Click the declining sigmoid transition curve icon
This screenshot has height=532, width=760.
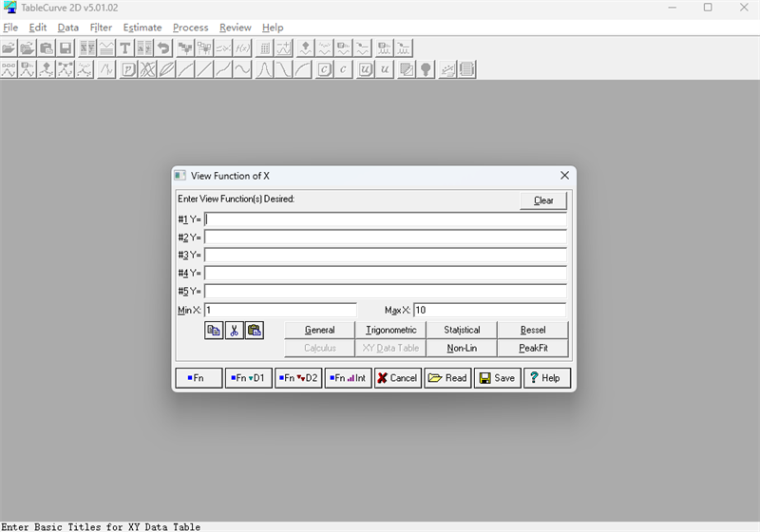pyautogui.click(x=283, y=69)
